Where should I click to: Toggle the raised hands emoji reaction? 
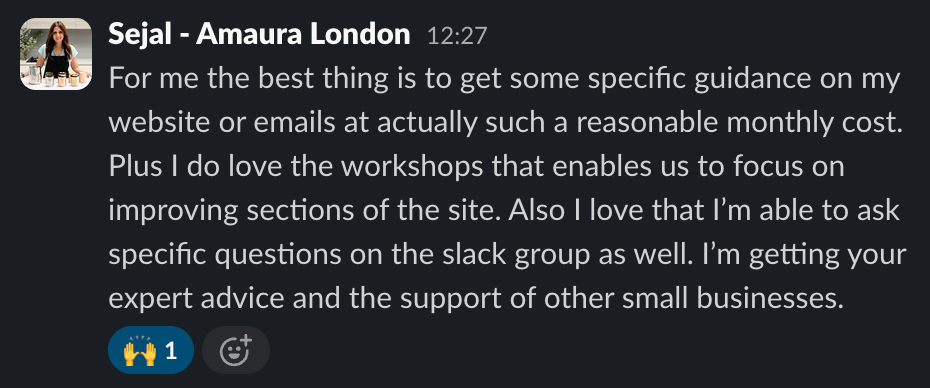pos(151,350)
